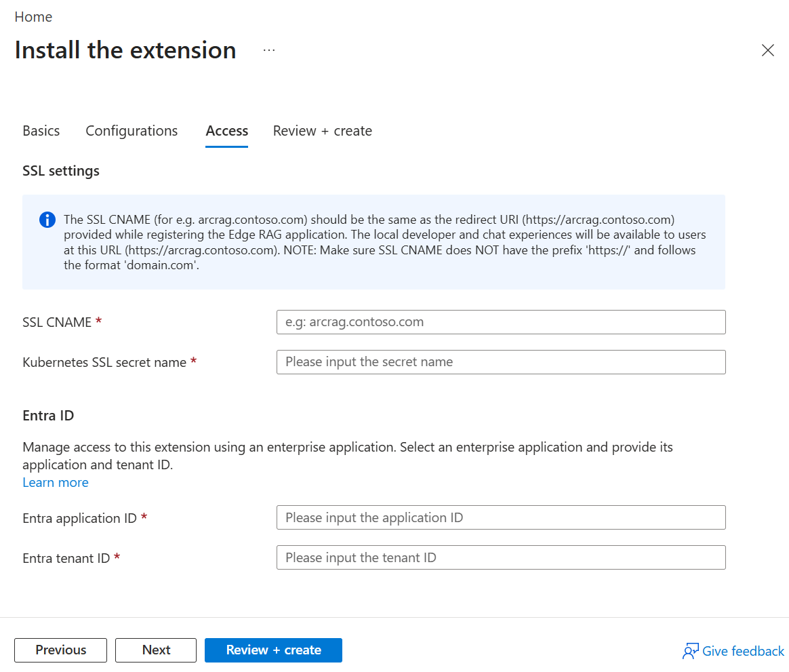Open the Learn more link
This screenshot has width=789, height=672.
(56, 482)
